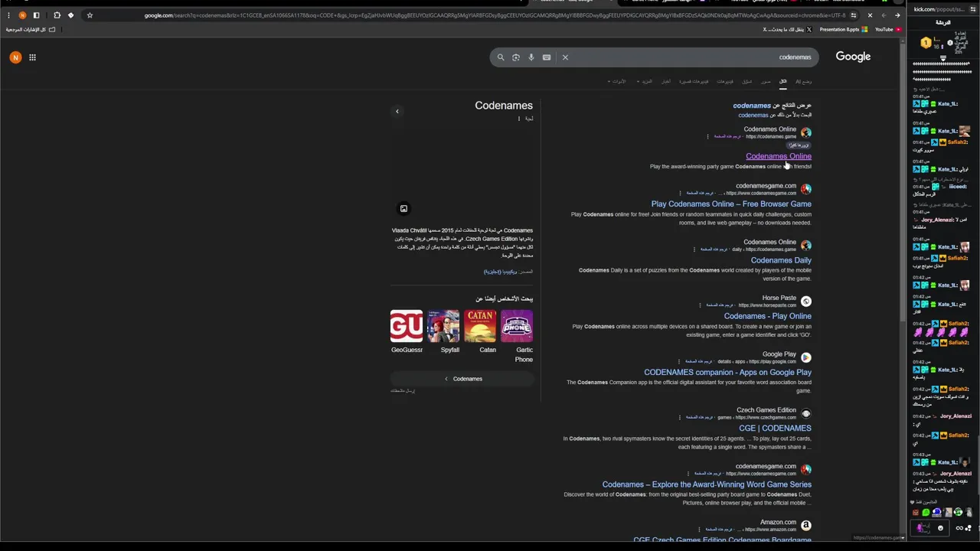Open the search Tools dropdown
This screenshot has height=551, width=980.
pyautogui.click(x=618, y=81)
